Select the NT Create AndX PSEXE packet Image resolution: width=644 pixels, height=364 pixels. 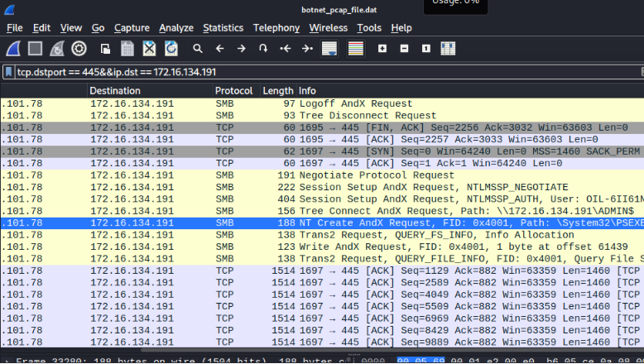click(322, 223)
